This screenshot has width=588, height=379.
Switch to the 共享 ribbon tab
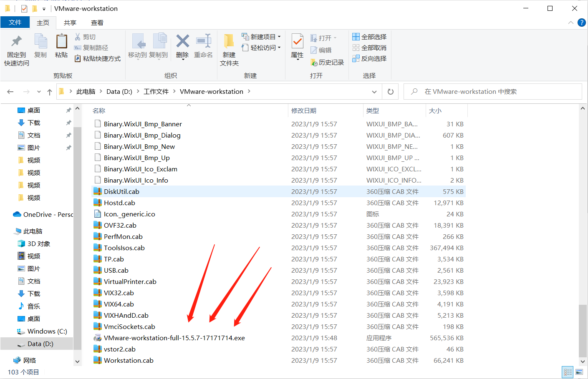70,23
